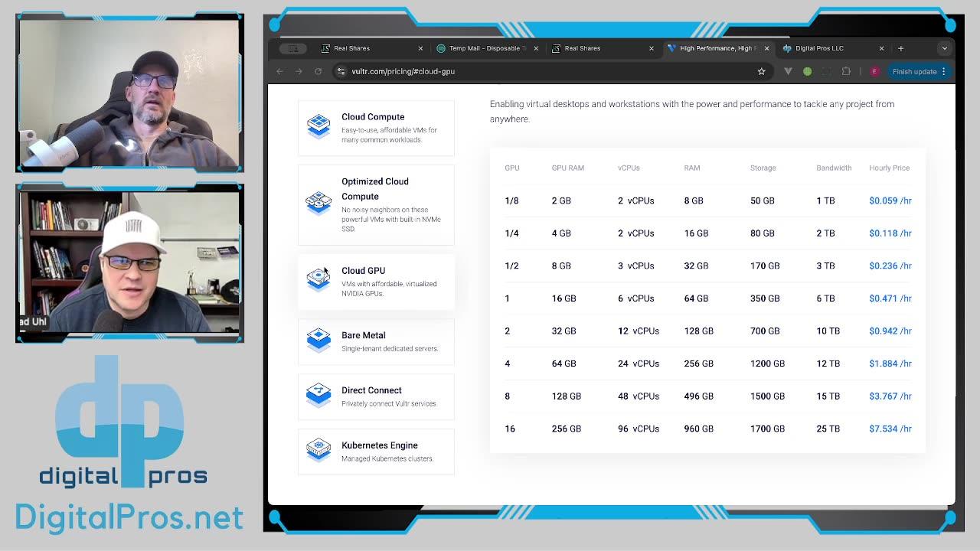Click the Hourly Price column header
This screenshot has height=551, width=980.
(x=890, y=168)
